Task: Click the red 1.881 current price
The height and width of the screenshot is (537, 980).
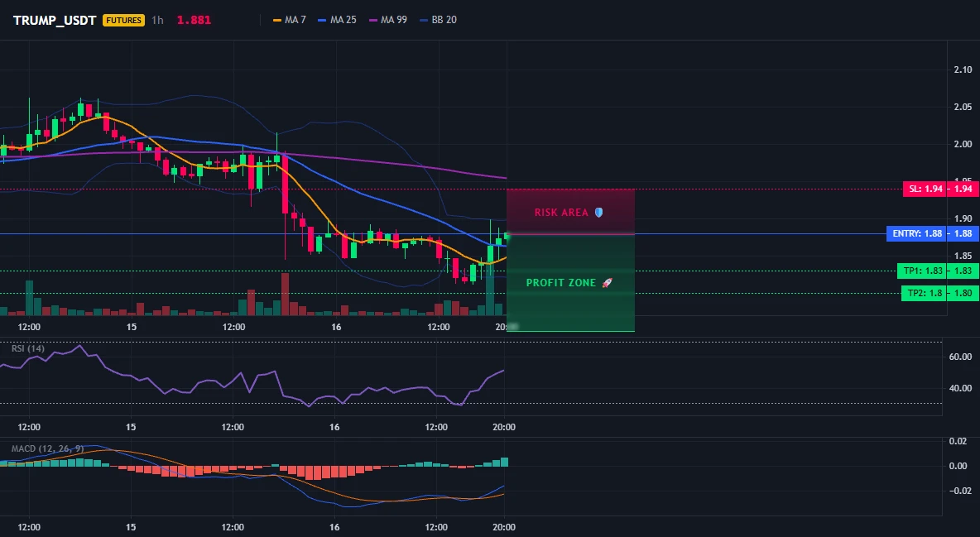Action: tap(194, 20)
